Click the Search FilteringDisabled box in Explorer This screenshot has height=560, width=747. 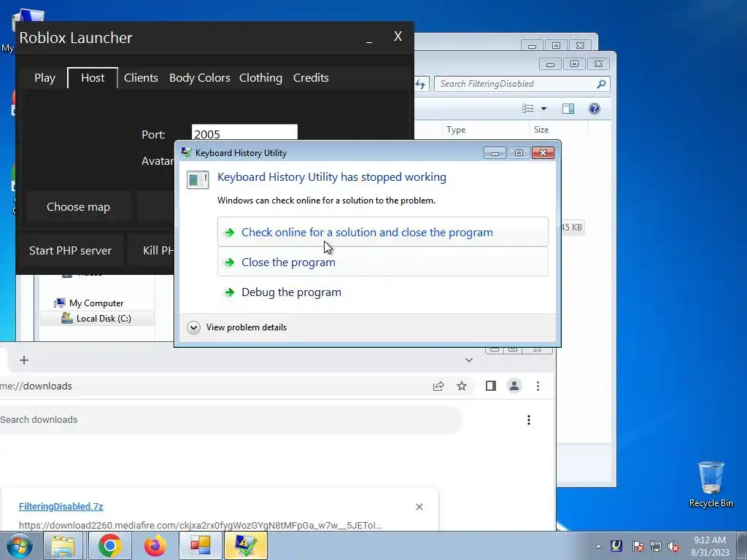coord(516,84)
